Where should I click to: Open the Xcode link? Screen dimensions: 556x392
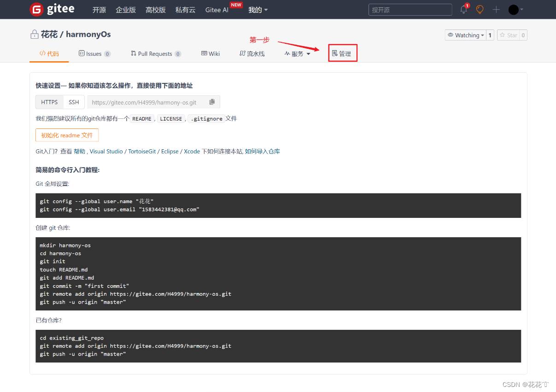click(192, 151)
